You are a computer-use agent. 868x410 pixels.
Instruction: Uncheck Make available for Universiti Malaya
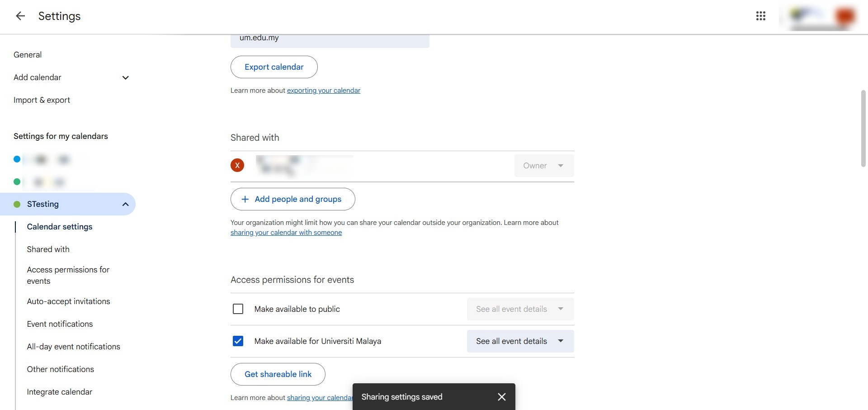[238, 341]
